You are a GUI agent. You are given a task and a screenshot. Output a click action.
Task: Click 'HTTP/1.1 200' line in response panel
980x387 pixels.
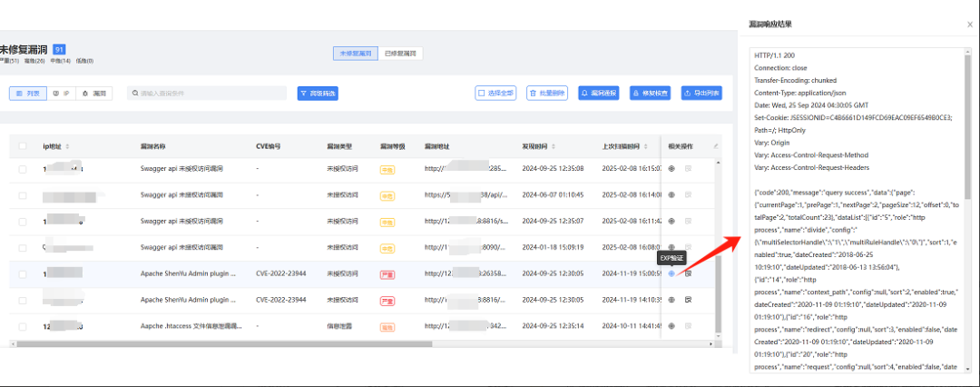[x=774, y=55]
